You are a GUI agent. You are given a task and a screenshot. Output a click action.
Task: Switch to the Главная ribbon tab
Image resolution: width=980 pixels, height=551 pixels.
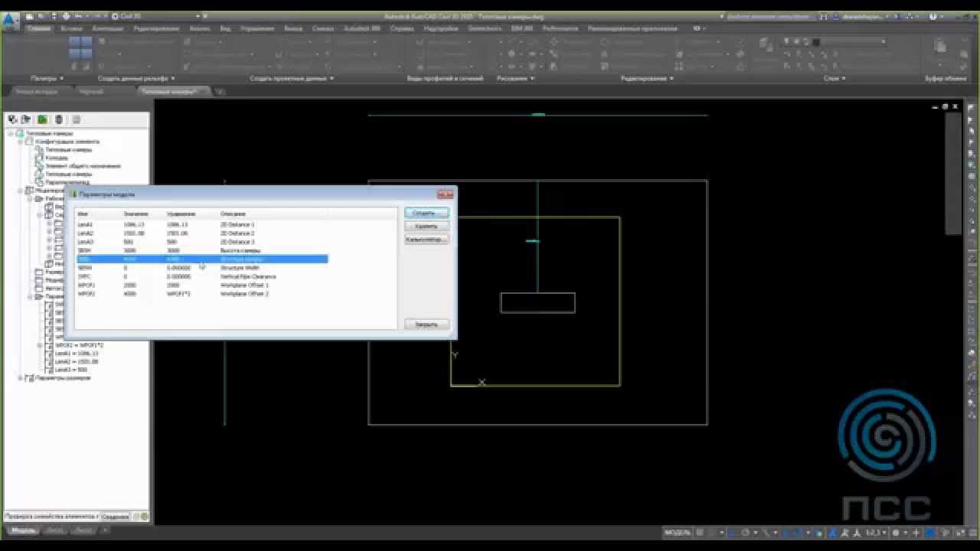click(x=38, y=28)
